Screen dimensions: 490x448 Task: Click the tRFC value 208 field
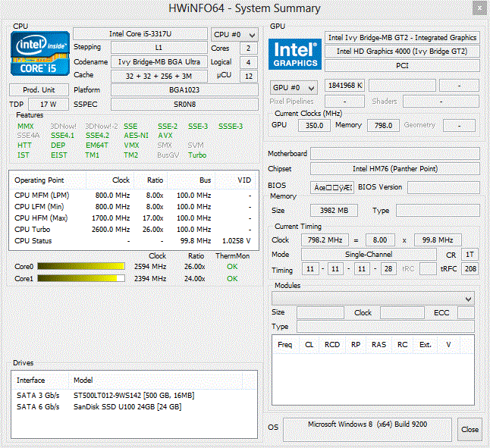(x=470, y=269)
